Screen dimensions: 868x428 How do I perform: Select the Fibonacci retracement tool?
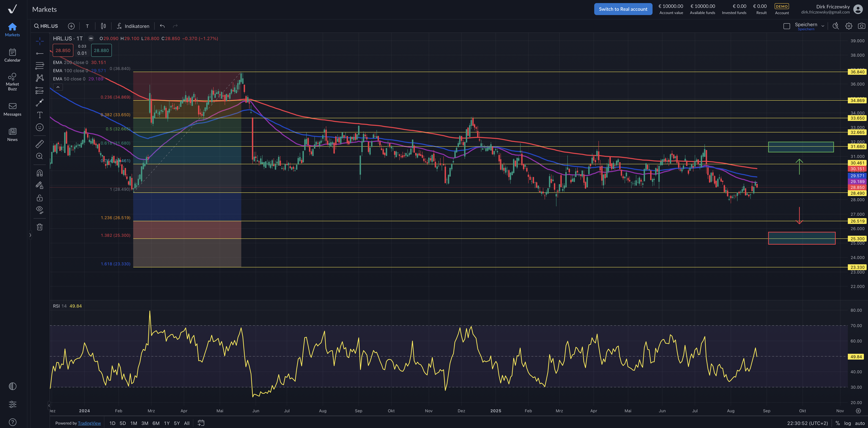[40, 65]
